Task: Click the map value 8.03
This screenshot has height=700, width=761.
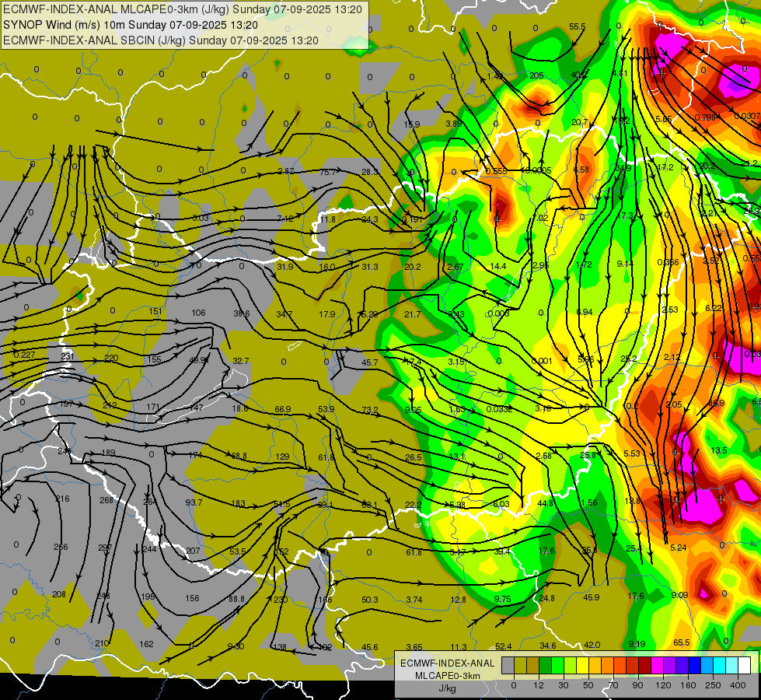Action: (201, 218)
